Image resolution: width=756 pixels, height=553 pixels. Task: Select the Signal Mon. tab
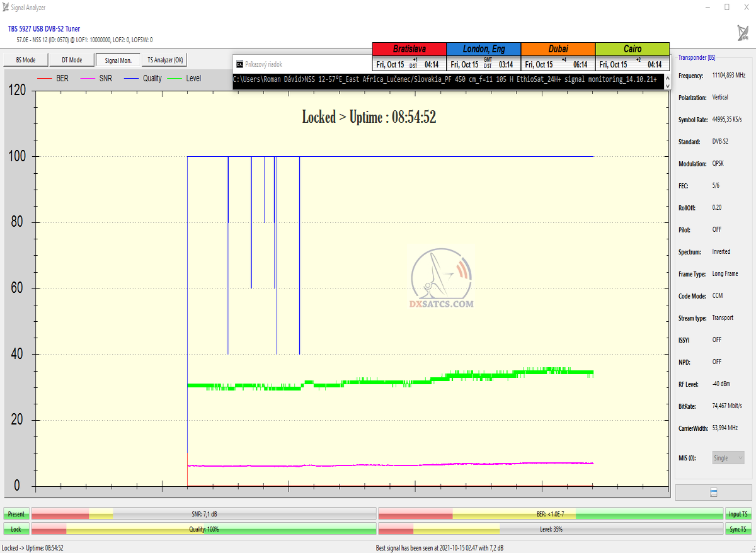(x=118, y=60)
